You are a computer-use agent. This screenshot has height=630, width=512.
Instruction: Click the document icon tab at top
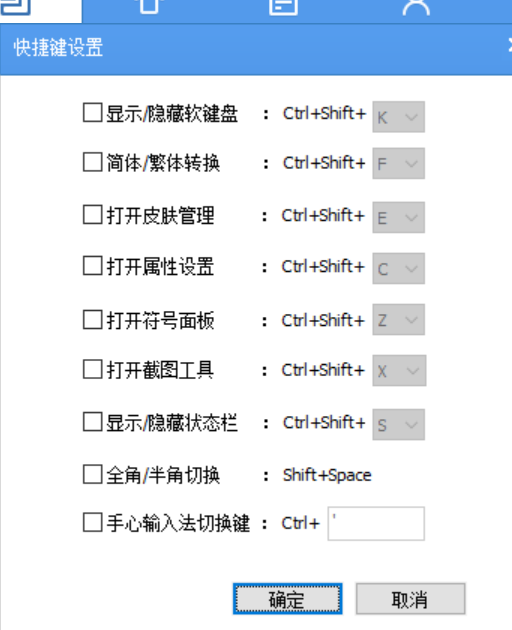(283, 7)
